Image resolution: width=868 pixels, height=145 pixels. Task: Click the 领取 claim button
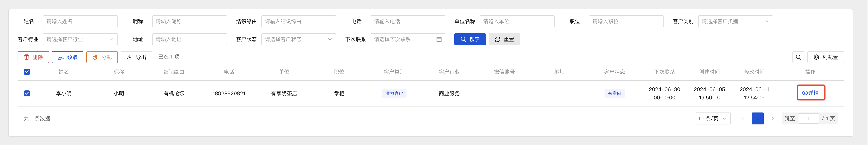click(67, 57)
